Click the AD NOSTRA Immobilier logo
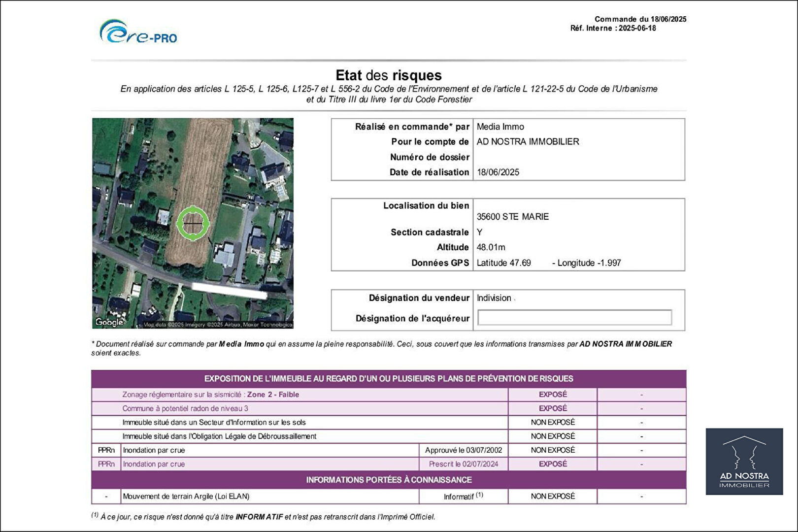This screenshot has width=798, height=532. tap(744, 461)
